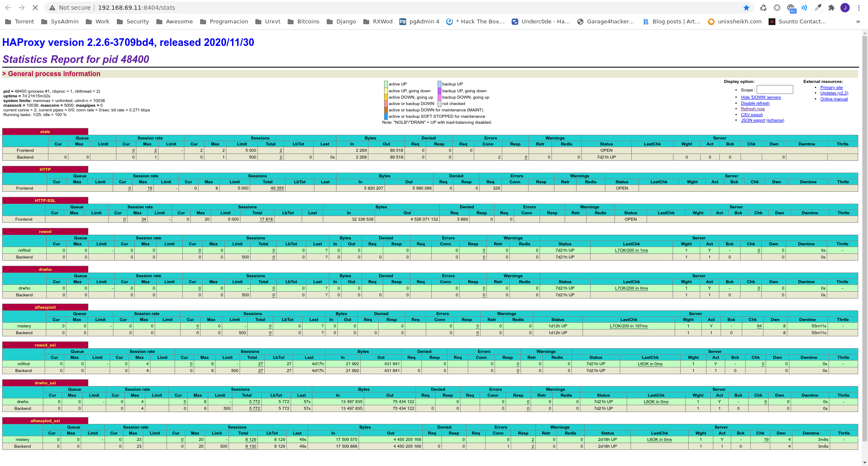The image size is (868, 466).
Task: Open the Online manual link
Action: 834,99
